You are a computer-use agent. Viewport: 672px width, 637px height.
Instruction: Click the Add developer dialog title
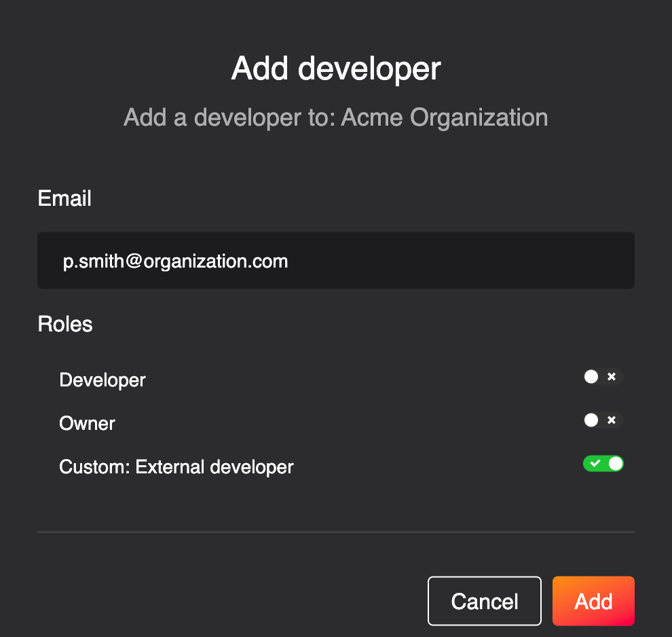pos(336,69)
